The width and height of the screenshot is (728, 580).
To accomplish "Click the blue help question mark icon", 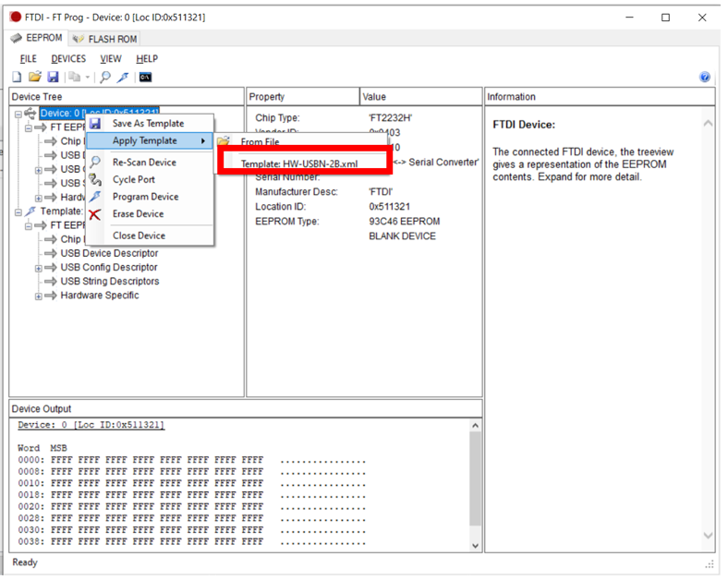I will pos(704,77).
